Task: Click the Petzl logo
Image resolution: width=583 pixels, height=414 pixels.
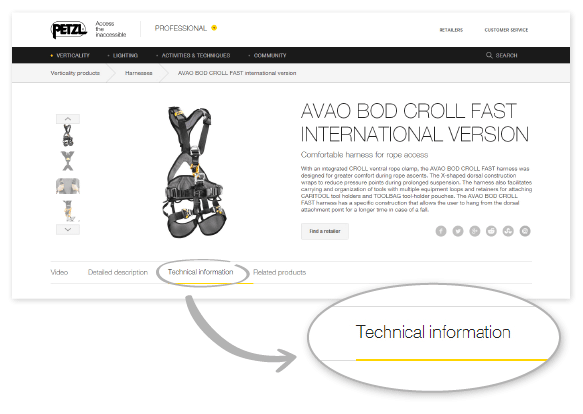Action: coord(68,29)
